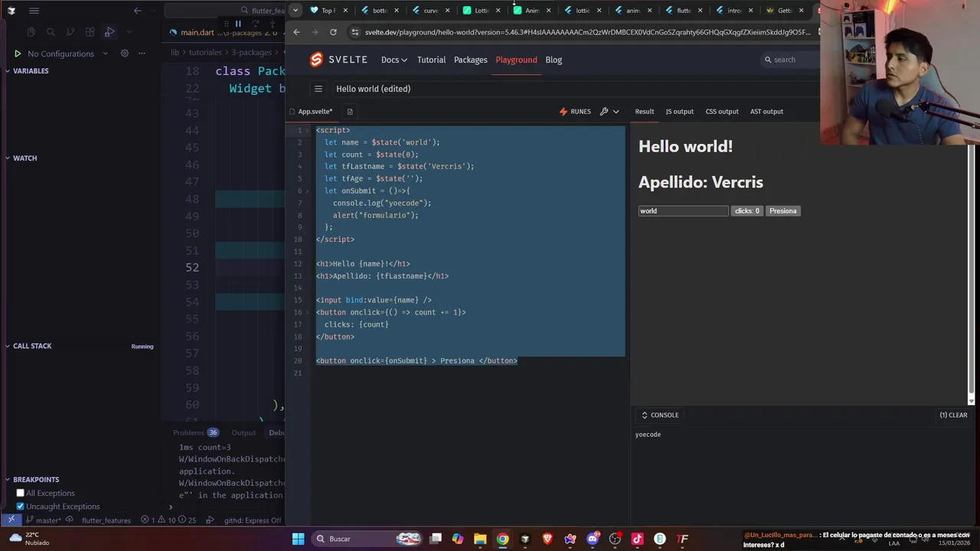Click the remote window status bar icon

pyautogui.click(x=11, y=520)
